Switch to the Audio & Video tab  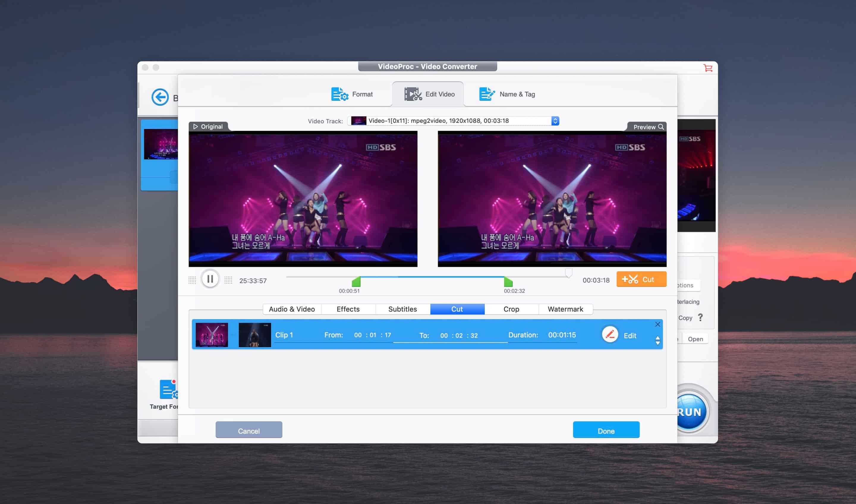pyautogui.click(x=292, y=309)
